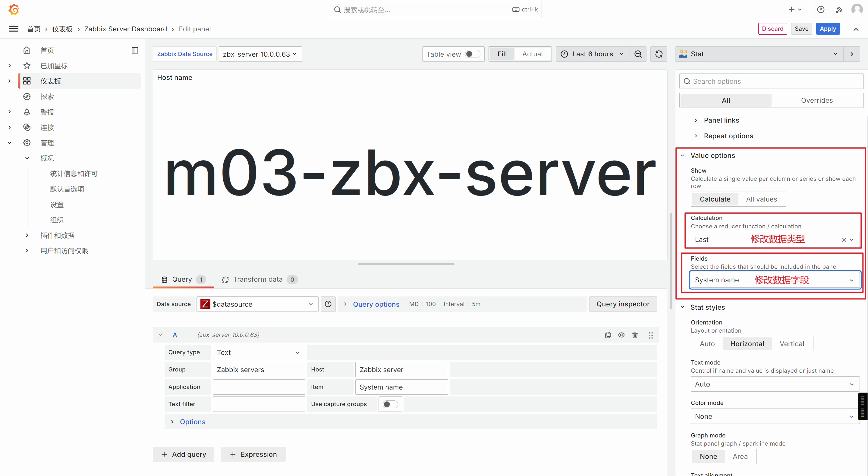Open the Text mode Auto dropdown

(775, 384)
